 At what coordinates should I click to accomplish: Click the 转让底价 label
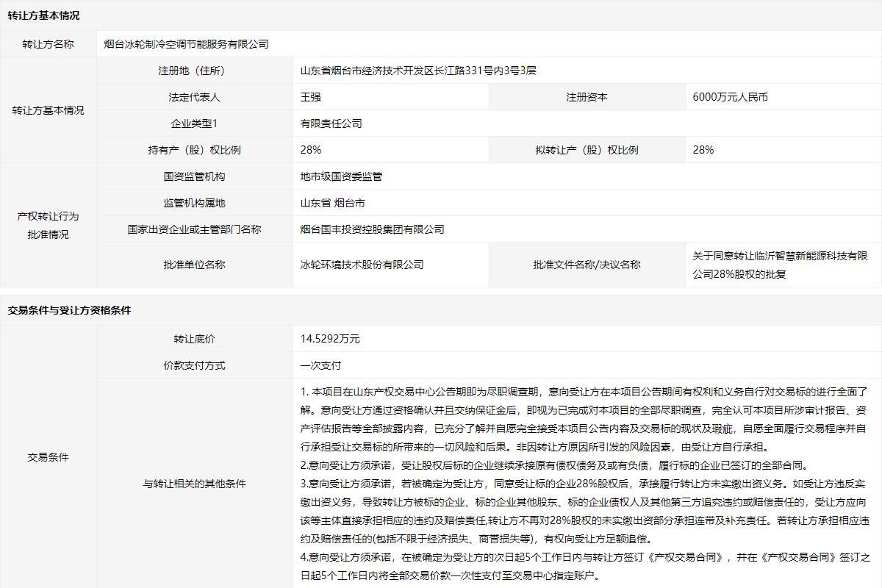pyautogui.click(x=194, y=339)
